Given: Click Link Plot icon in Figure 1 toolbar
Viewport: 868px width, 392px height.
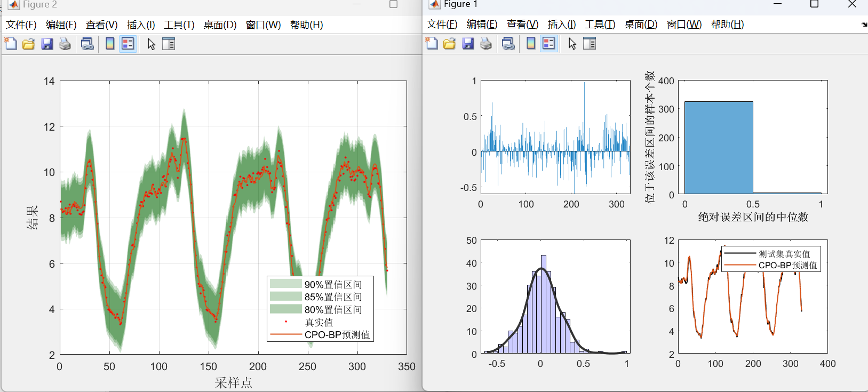Looking at the screenshot, I should pos(508,43).
